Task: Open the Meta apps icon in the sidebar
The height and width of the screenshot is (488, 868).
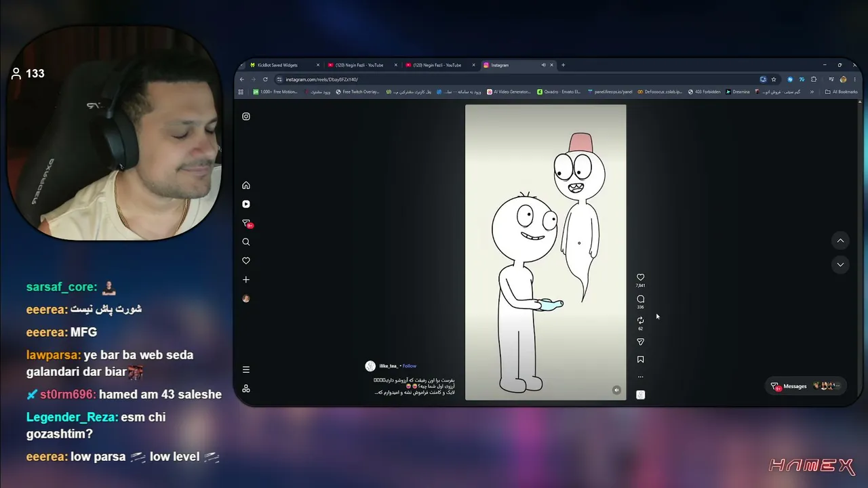Action: (246, 388)
